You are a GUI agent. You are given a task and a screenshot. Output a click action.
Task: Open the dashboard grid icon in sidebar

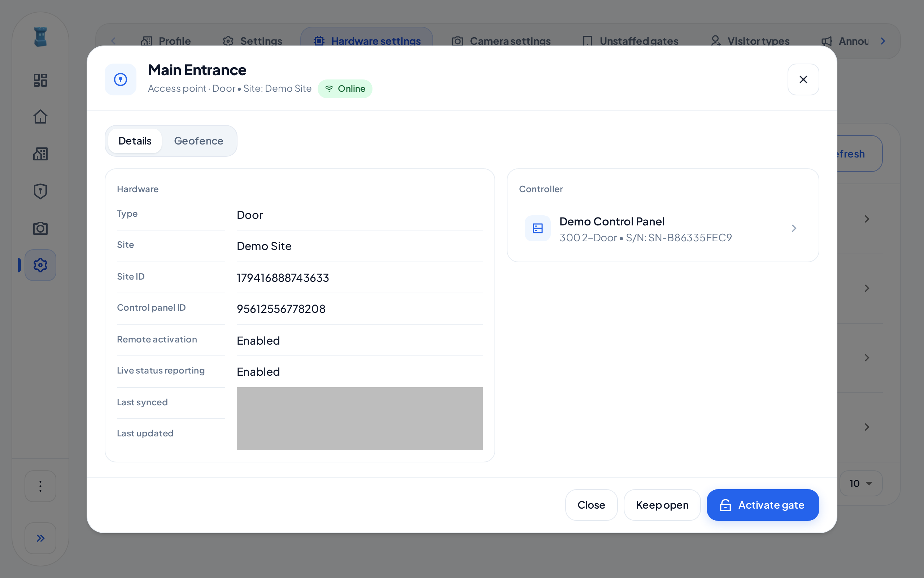tap(40, 80)
